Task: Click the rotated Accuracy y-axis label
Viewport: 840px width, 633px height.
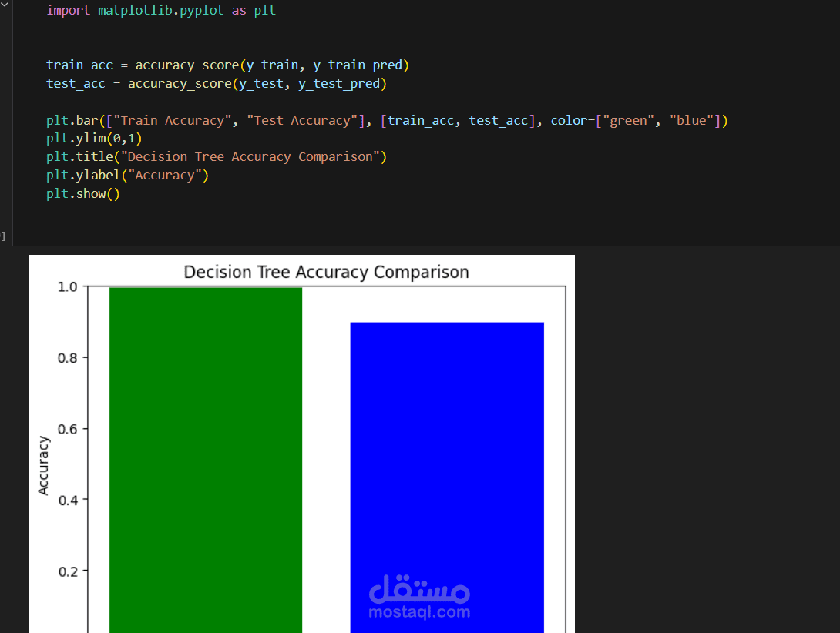Action: tap(43, 465)
